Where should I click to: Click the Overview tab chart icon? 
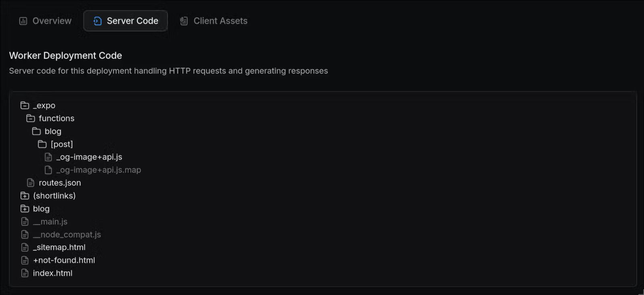(23, 21)
